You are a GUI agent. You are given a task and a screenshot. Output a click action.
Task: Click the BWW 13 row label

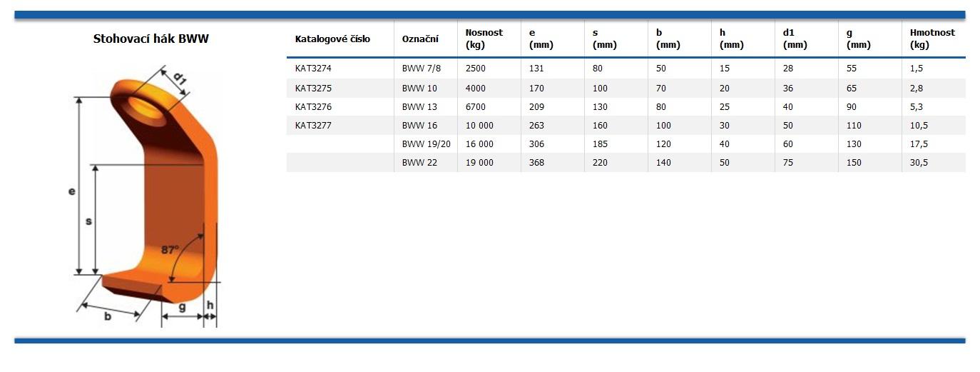point(419,107)
